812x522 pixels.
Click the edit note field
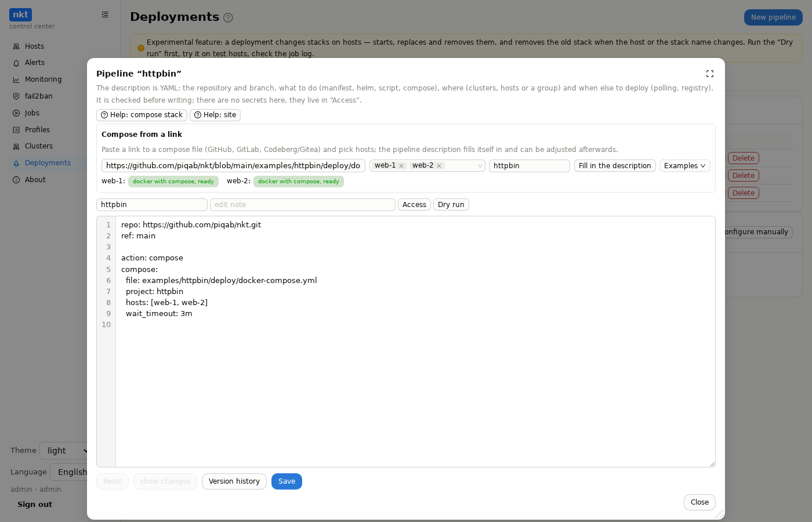(x=303, y=205)
